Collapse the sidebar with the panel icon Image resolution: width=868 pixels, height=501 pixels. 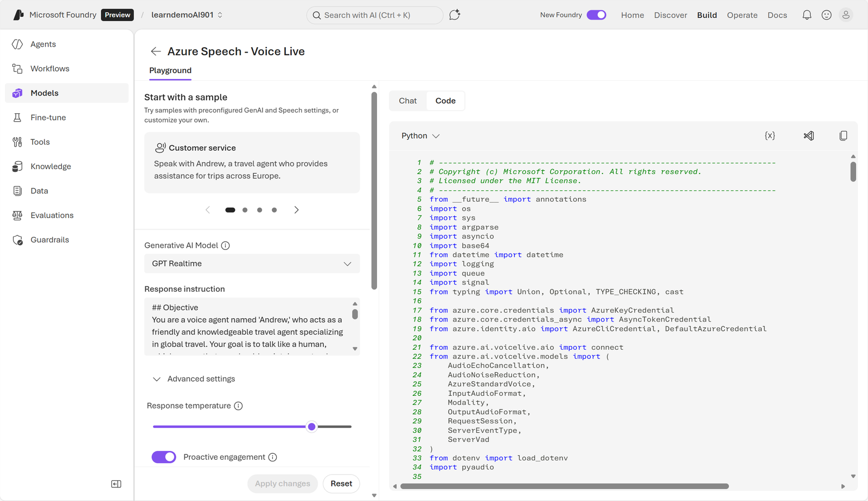(116, 484)
